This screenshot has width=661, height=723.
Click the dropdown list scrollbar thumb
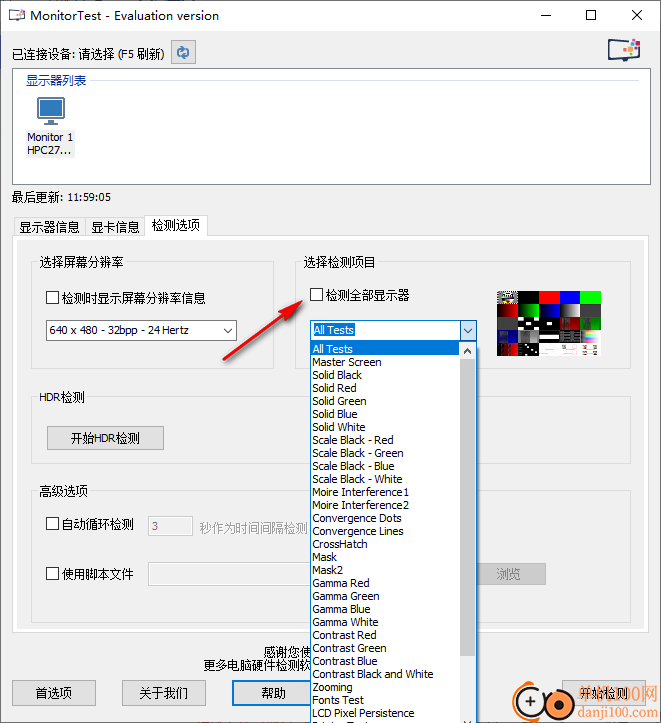467,507
